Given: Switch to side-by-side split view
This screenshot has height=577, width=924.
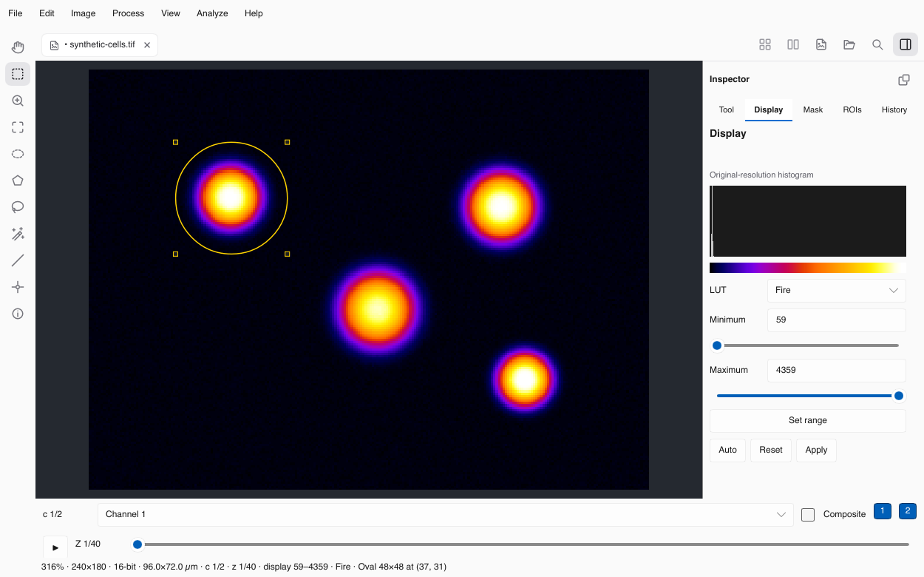Looking at the screenshot, I should click(x=793, y=44).
